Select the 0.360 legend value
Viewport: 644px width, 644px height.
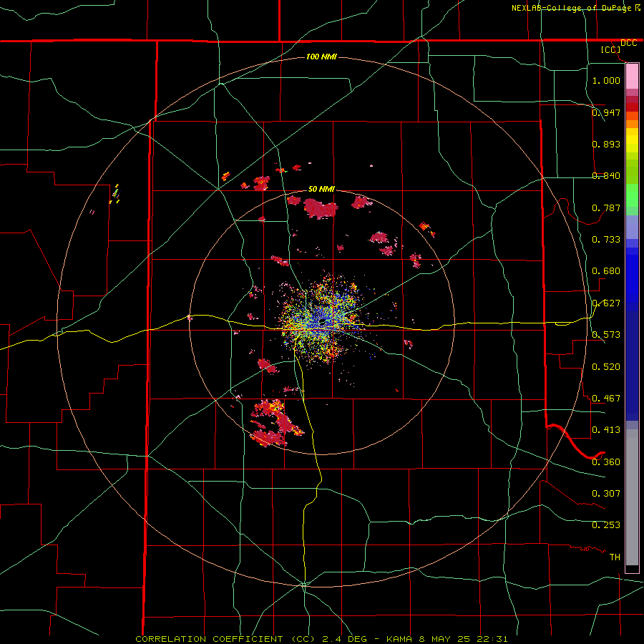[606, 462]
